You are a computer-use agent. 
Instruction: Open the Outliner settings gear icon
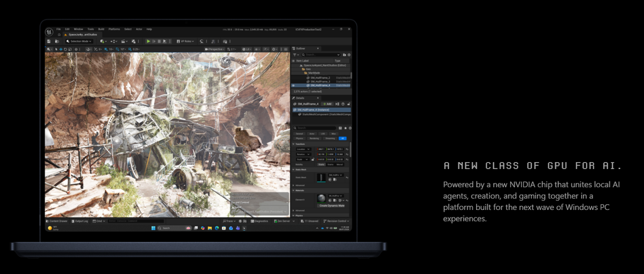point(349,55)
